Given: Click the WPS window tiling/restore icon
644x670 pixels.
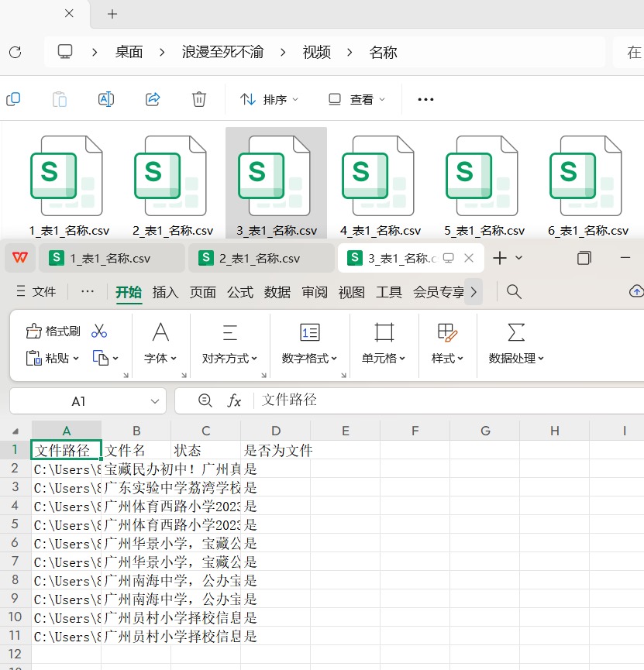Looking at the screenshot, I should [x=584, y=258].
